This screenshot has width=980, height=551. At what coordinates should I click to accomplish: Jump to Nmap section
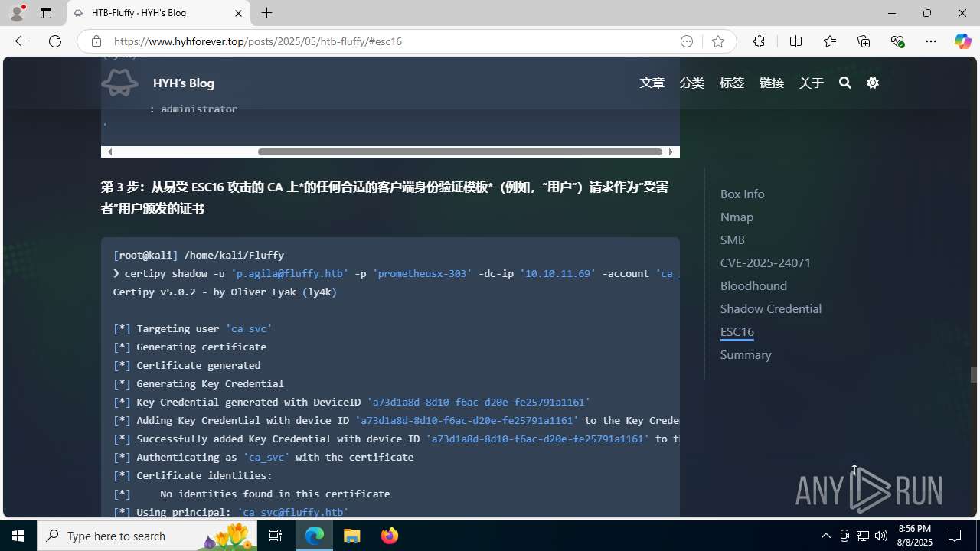pyautogui.click(x=737, y=217)
